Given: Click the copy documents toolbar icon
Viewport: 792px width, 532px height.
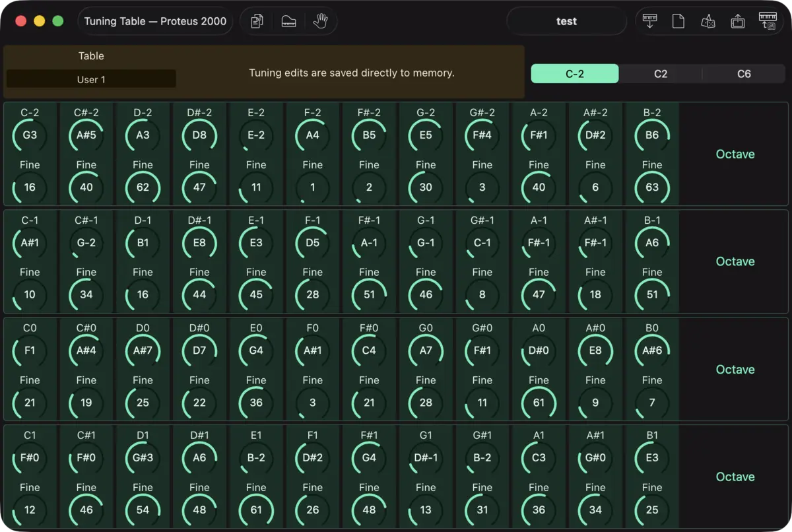Looking at the screenshot, I should [257, 21].
